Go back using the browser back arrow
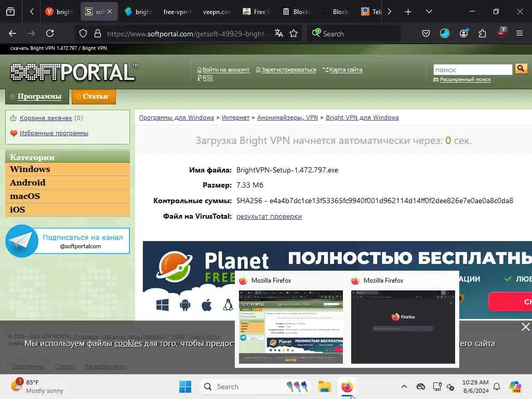Image resolution: width=532 pixels, height=399 pixels. [x=12, y=33]
